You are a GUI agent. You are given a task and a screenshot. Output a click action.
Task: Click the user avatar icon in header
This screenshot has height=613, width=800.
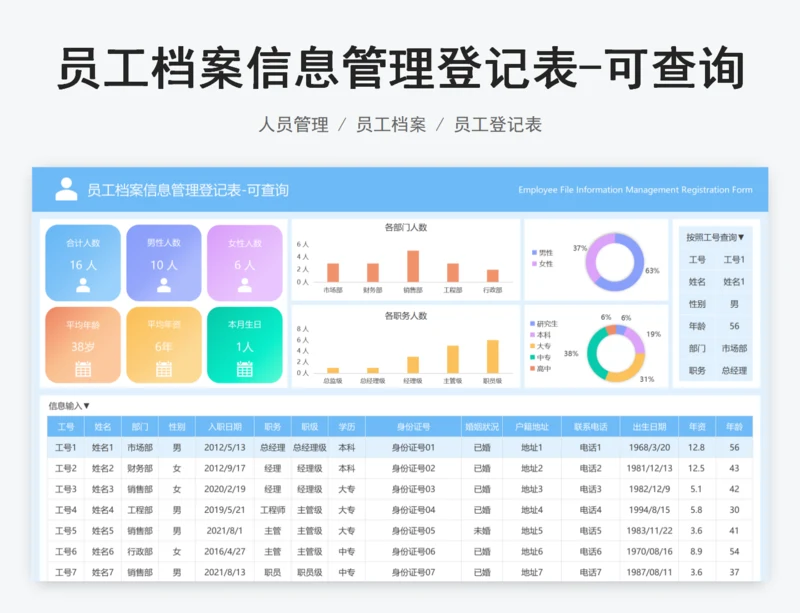tap(66, 189)
